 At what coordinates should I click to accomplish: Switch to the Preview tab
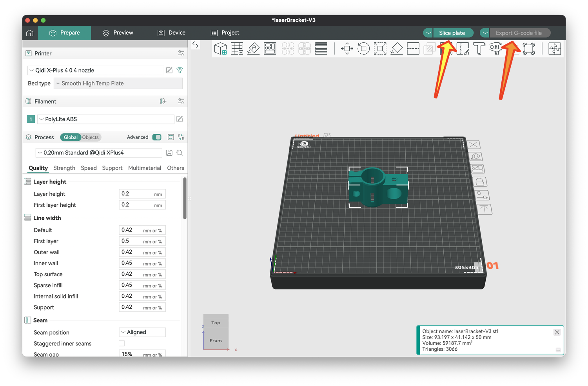[118, 33]
